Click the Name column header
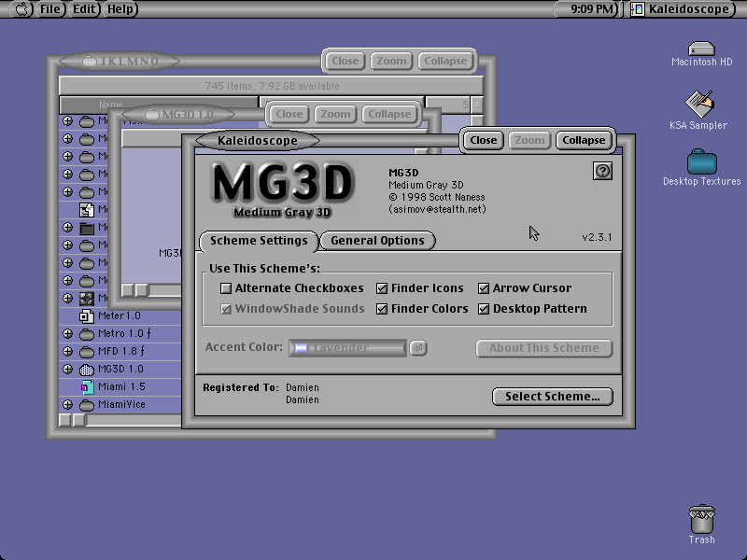Viewport: 747px width, 560px height. point(159,105)
